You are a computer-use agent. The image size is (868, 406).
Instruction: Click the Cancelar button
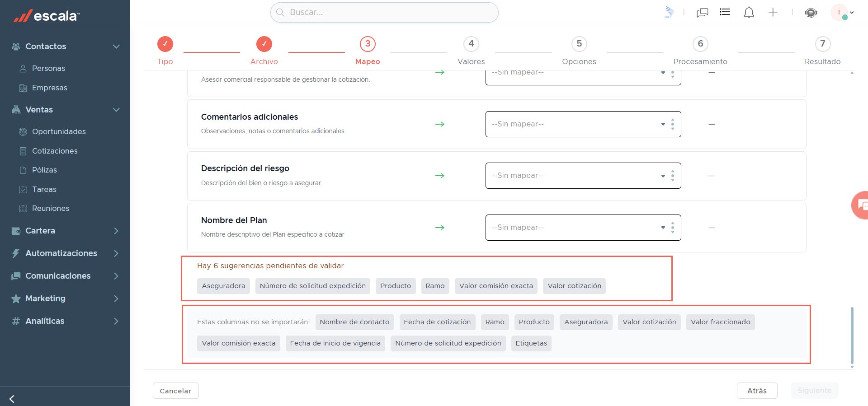coord(175,391)
